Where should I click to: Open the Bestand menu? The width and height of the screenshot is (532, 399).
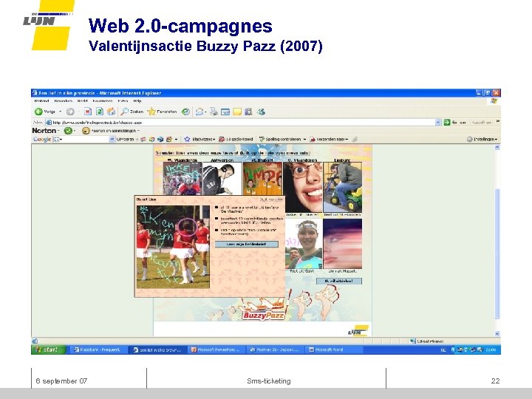pyautogui.click(x=41, y=100)
